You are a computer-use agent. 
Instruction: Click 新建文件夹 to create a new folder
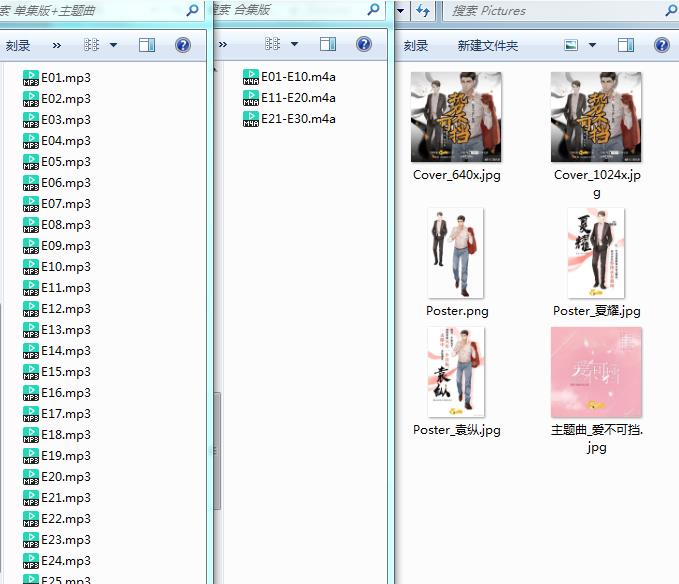coord(487,46)
